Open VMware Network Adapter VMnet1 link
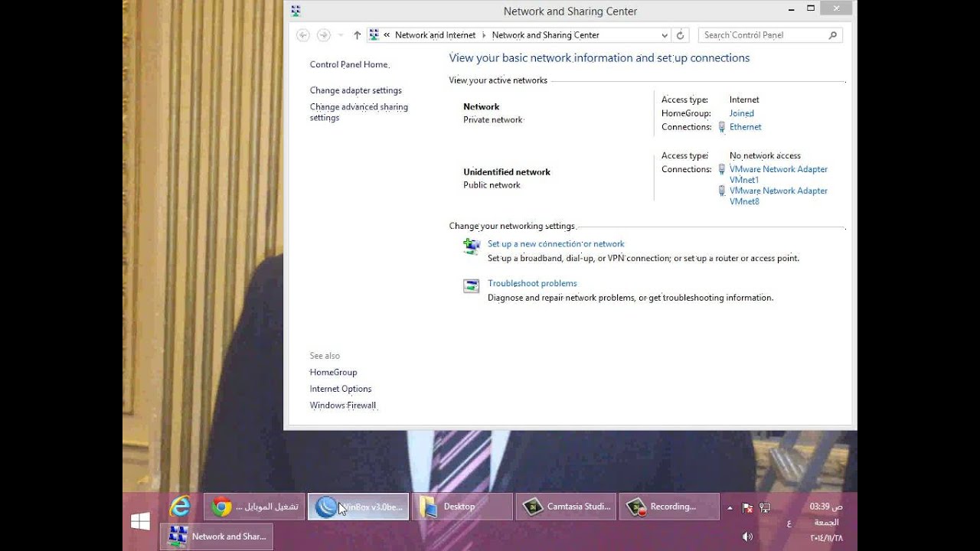The width and height of the screenshot is (980, 551). pos(778,174)
